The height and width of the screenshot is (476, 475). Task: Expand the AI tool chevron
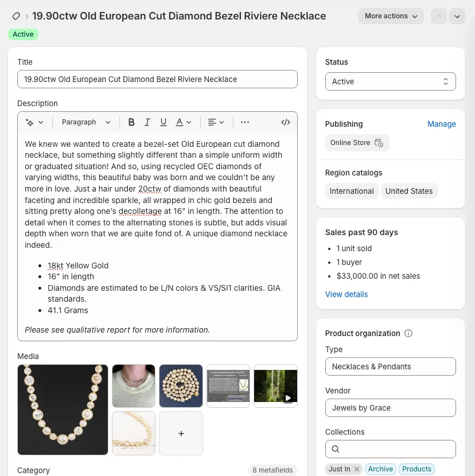[41, 122]
